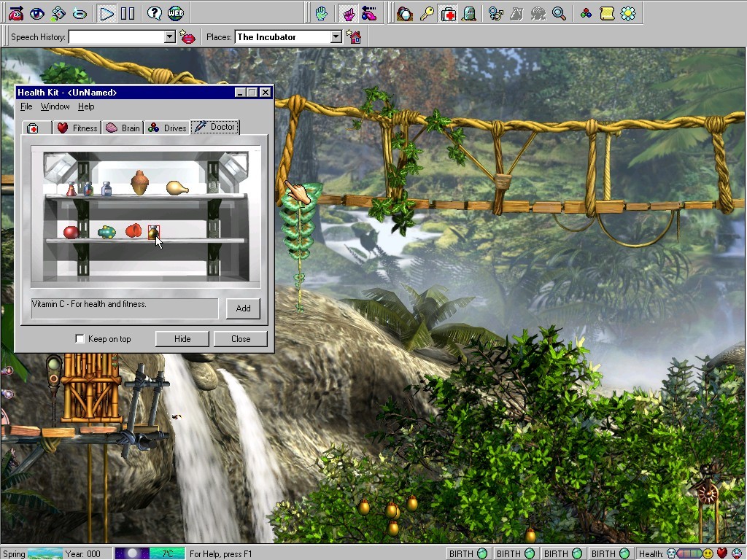Screen dimensions: 747x560
Task: Click the halo ring toolbar icon
Action: click(79, 13)
